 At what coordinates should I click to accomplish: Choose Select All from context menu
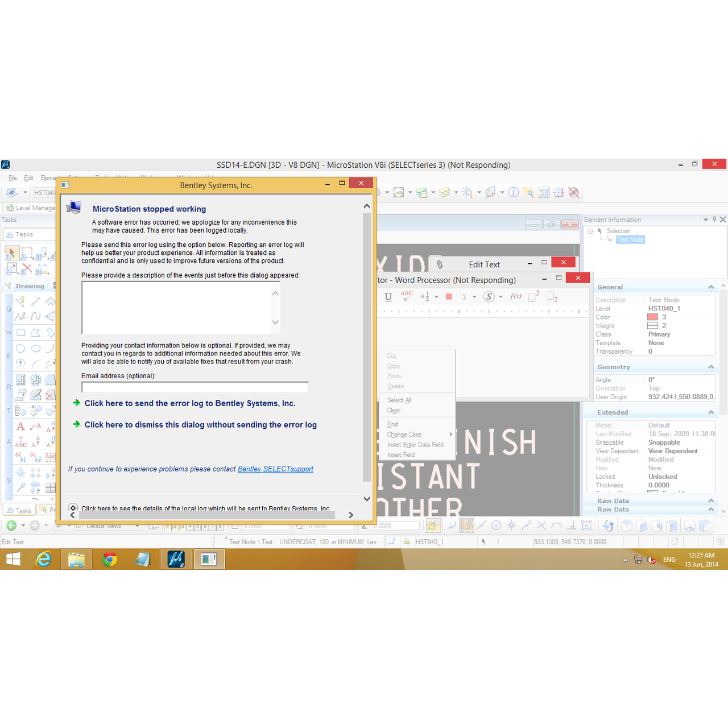(x=399, y=400)
